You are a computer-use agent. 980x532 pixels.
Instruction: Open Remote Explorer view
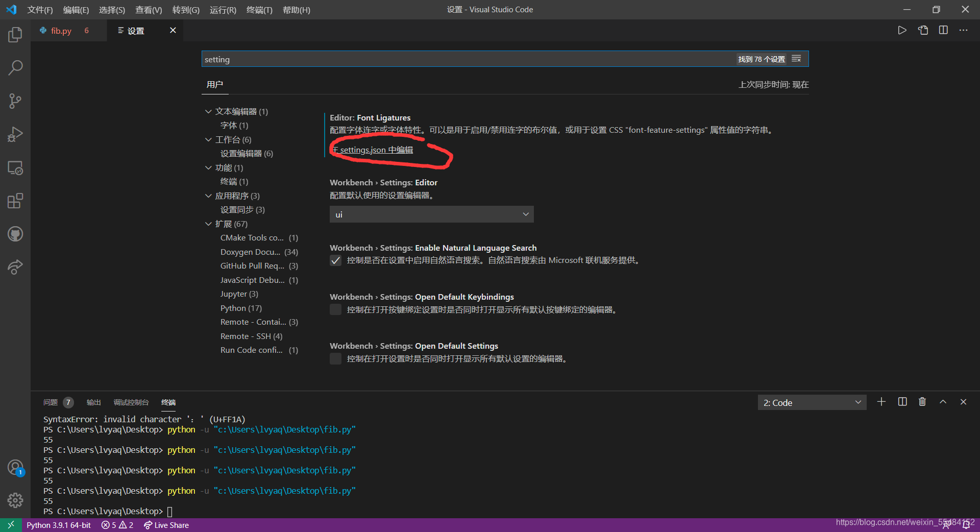click(x=15, y=167)
